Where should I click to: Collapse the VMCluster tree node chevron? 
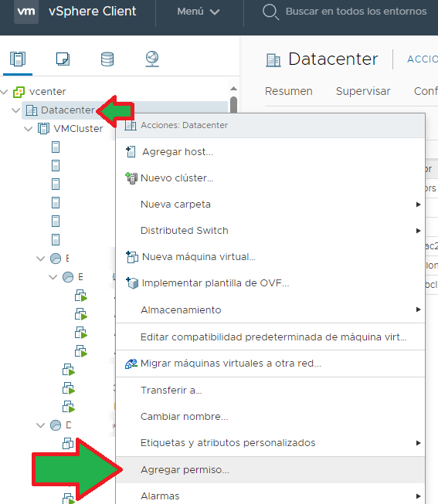tap(29, 129)
